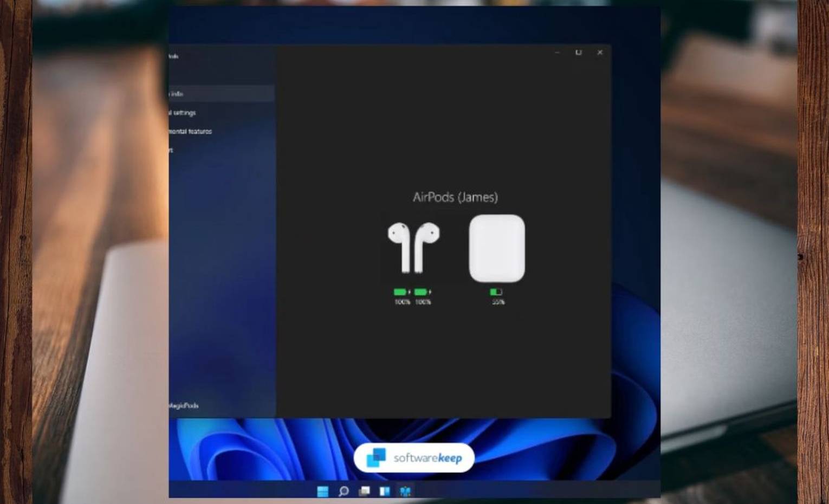Open MagicPods app icon in taskbar
The width and height of the screenshot is (829, 504).
[x=405, y=491]
